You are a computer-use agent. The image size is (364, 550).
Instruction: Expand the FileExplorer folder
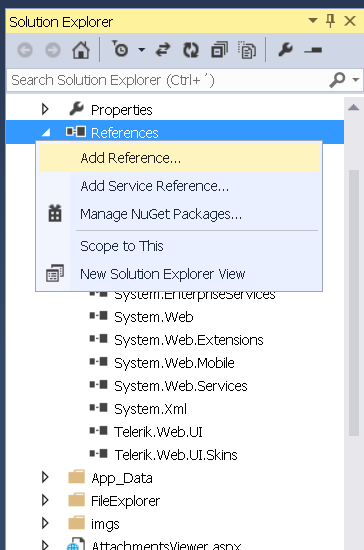pyautogui.click(x=45, y=500)
